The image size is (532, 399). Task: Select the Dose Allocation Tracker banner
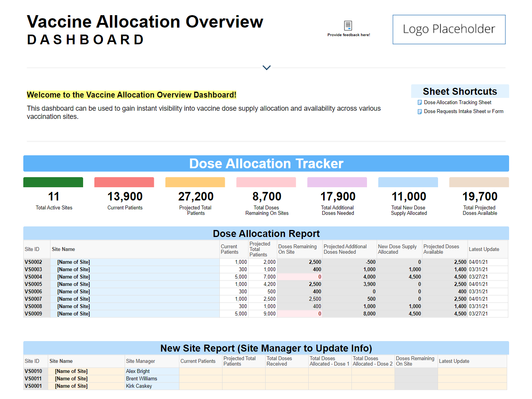pyautogui.click(x=266, y=164)
